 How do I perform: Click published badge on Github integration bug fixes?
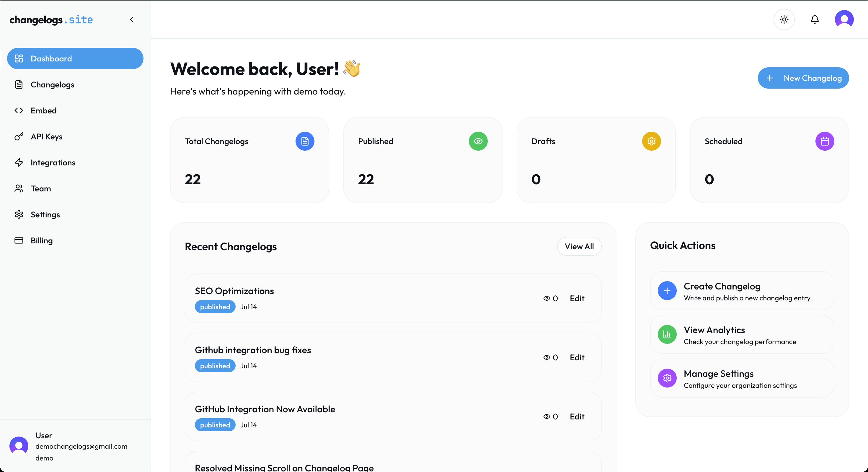point(215,366)
